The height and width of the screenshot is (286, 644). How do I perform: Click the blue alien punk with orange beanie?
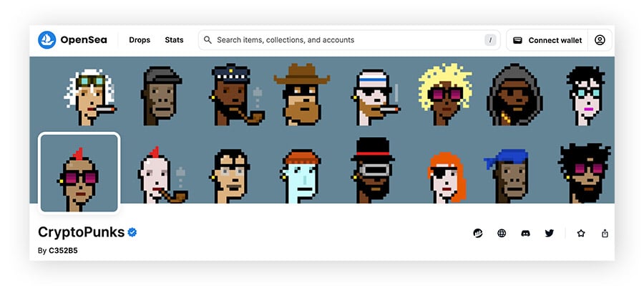(301, 176)
